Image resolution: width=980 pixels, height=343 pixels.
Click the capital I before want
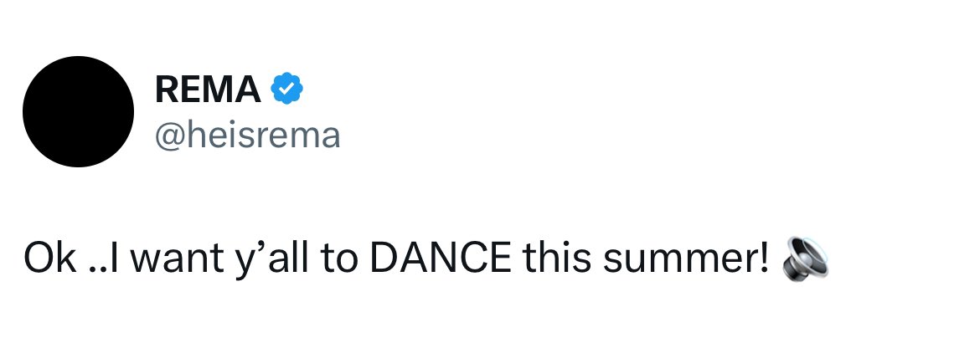tap(113, 258)
